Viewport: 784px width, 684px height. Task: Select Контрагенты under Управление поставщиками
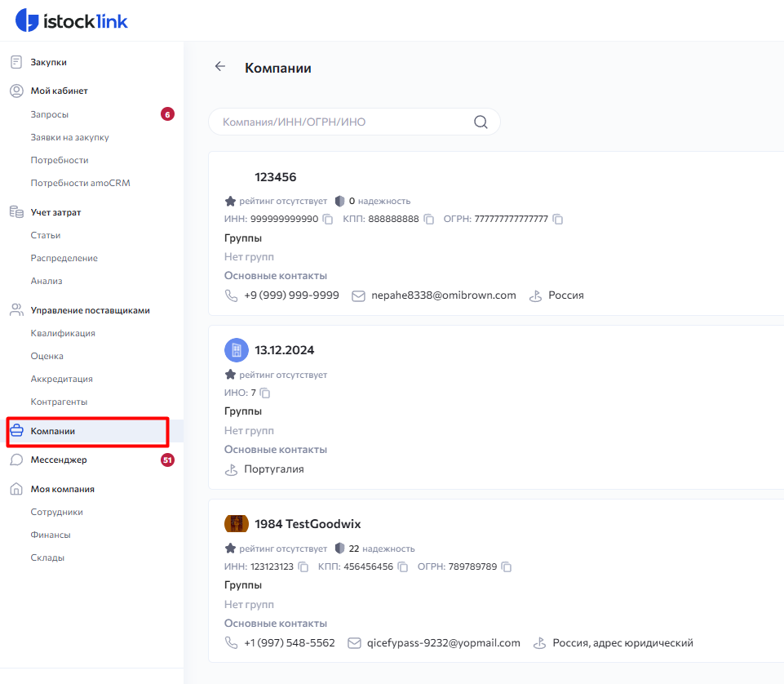pyautogui.click(x=59, y=402)
